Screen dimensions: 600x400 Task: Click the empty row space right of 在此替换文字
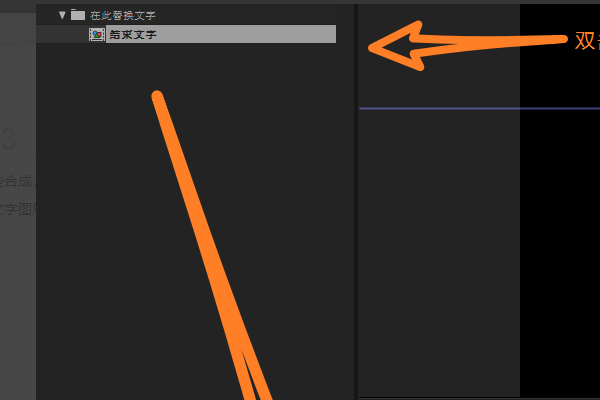coord(245,15)
